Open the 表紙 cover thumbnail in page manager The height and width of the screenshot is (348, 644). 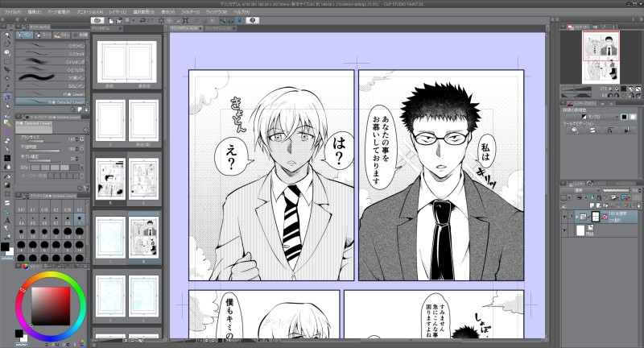(110, 63)
